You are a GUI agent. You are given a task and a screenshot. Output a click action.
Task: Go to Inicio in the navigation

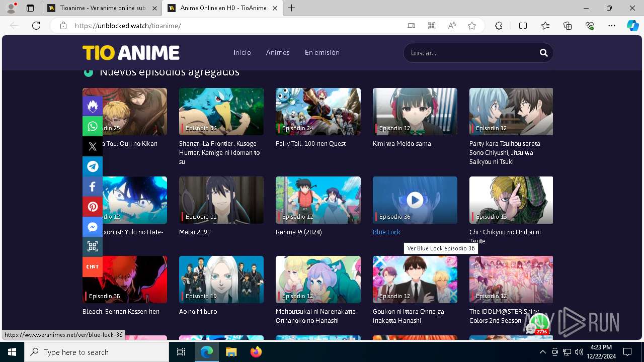point(242,52)
